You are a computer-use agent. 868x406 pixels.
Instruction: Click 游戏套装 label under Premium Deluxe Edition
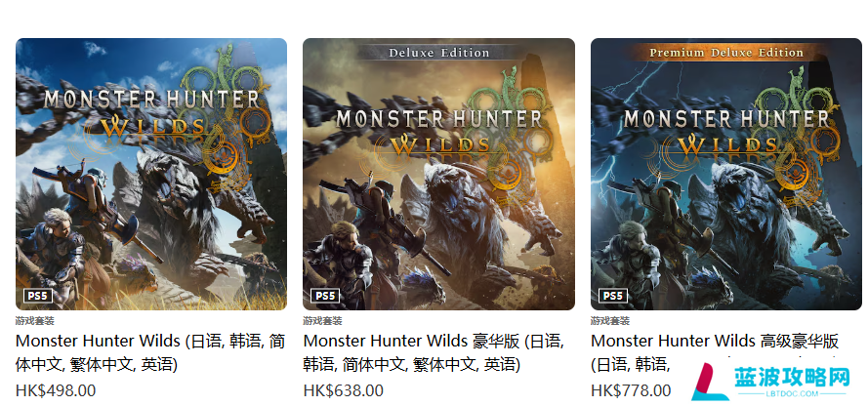pyautogui.click(x=610, y=321)
